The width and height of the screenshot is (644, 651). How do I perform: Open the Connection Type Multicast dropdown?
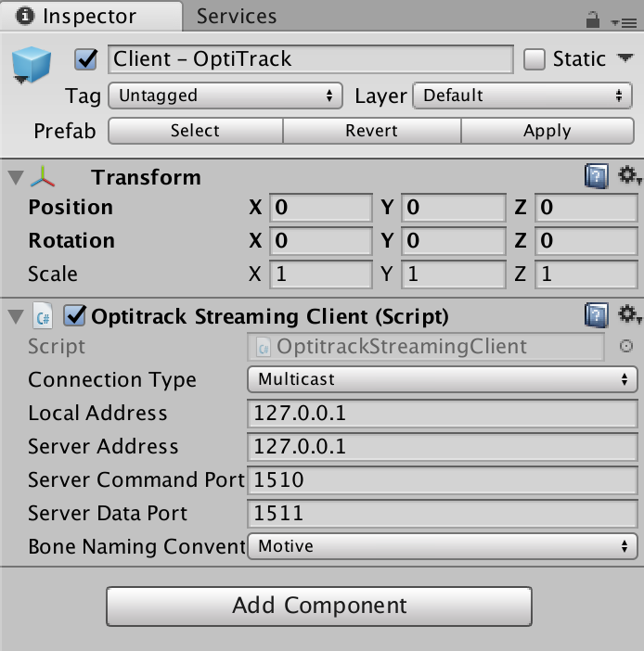(x=442, y=379)
